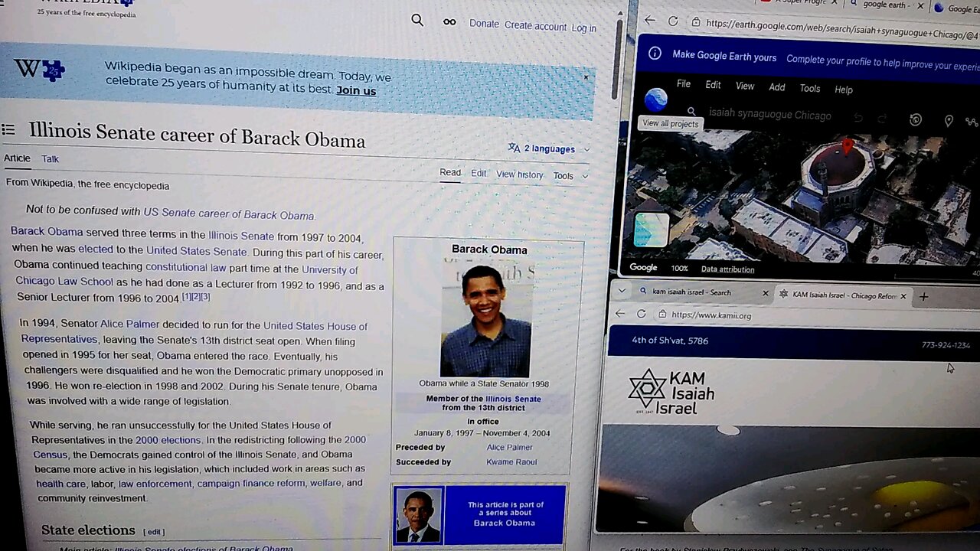Go back in the Google Earth browser window
980x551 pixels.
649,21
